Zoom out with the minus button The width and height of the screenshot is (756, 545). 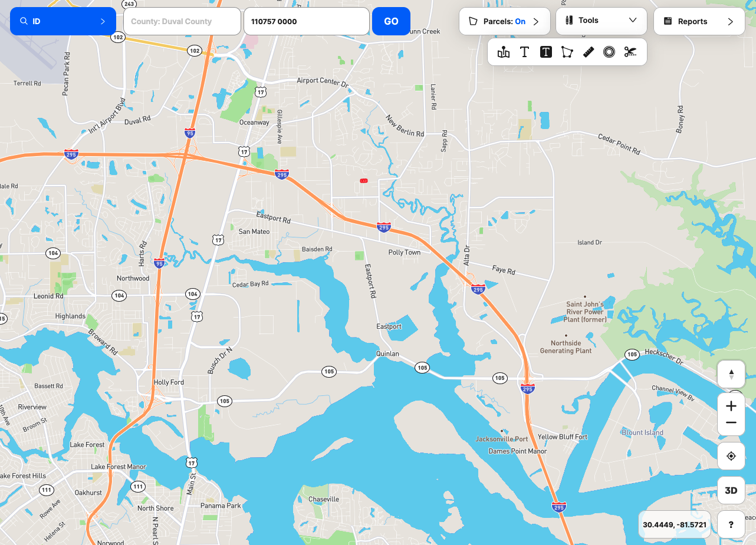(731, 423)
